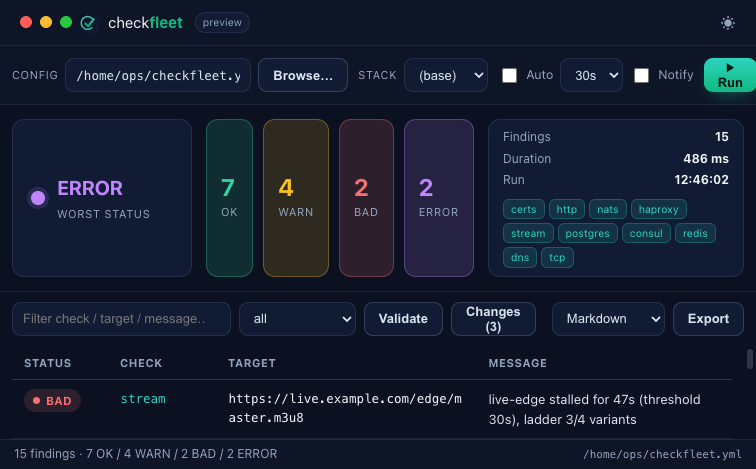Click the postgres tag chip
The width and height of the screenshot is (756, 469).
tap(588, 233)
